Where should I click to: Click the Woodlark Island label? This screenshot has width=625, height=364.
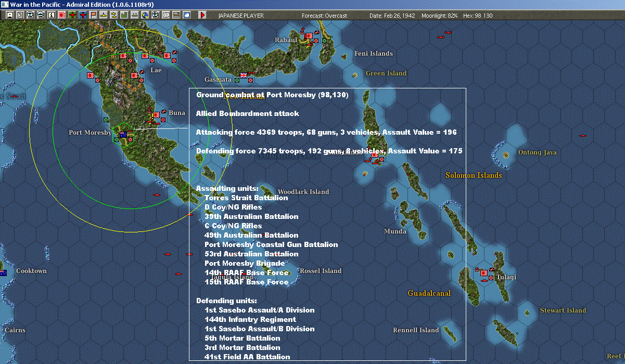(303, 192)
